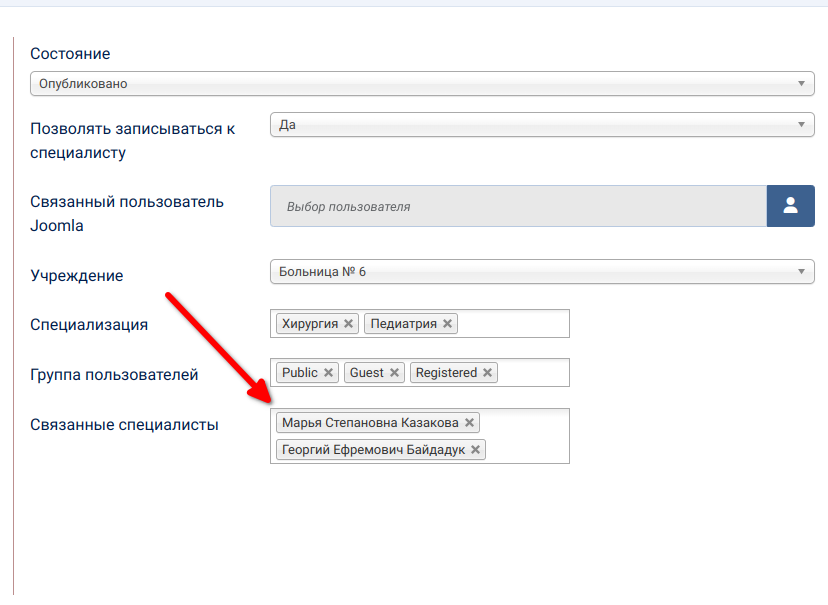Click the Марья Степановна Казакова tag text
Screen dimensions: 828x605
(369, 423)
